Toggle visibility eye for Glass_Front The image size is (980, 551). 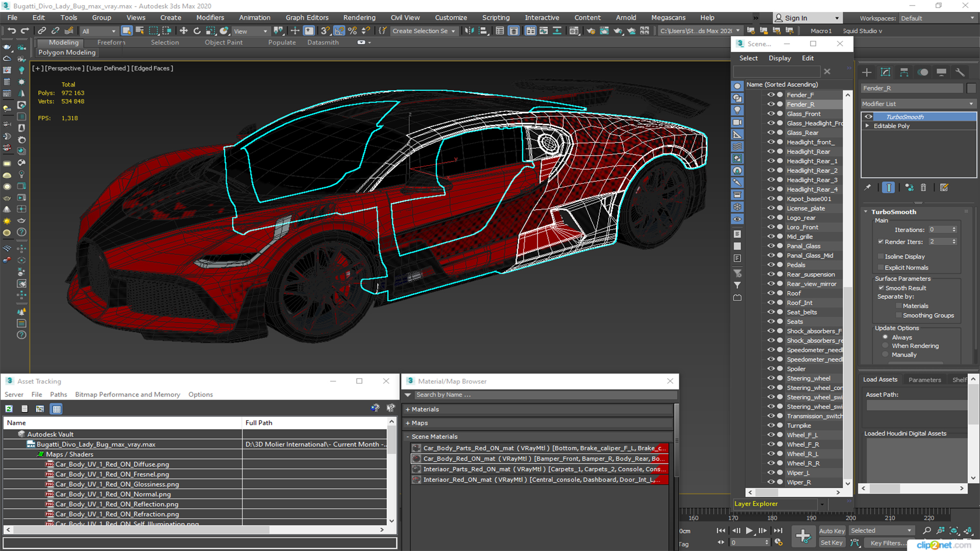click(771, 114)
